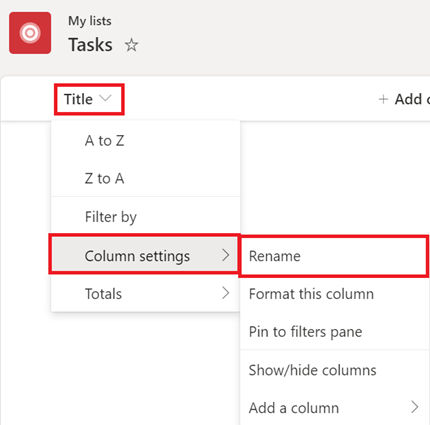
Task: Open the My lists breadcrumb link
Action: [90, 21]
